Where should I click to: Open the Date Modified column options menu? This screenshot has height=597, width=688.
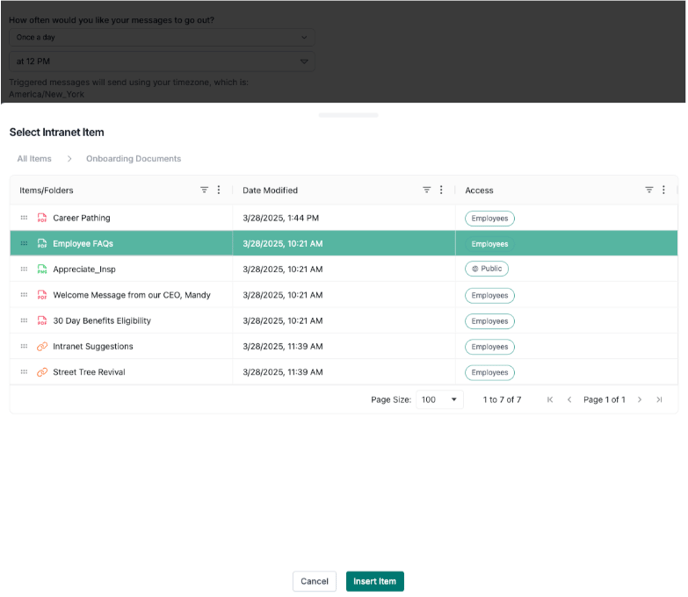coord(441,190)
